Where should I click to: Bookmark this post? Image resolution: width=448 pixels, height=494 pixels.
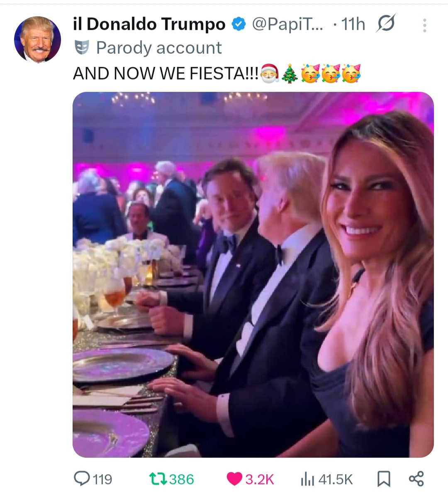[x=384, y=479]
